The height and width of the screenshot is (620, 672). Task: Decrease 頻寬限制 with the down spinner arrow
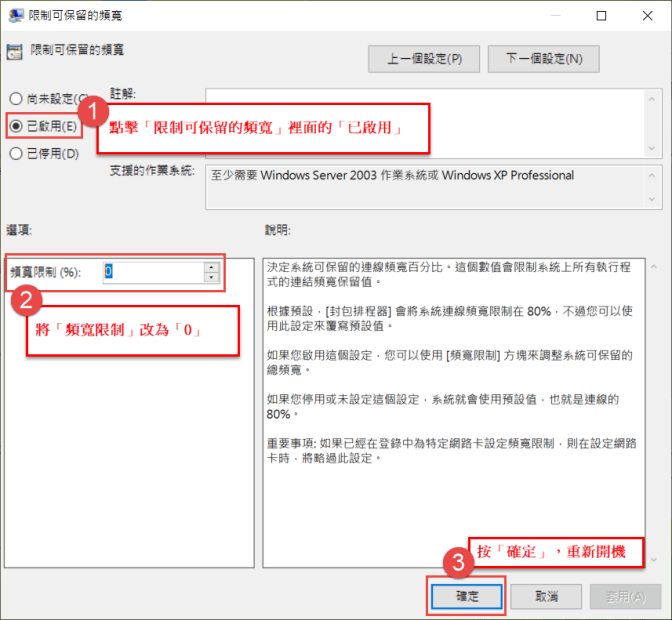pos(211,276)
